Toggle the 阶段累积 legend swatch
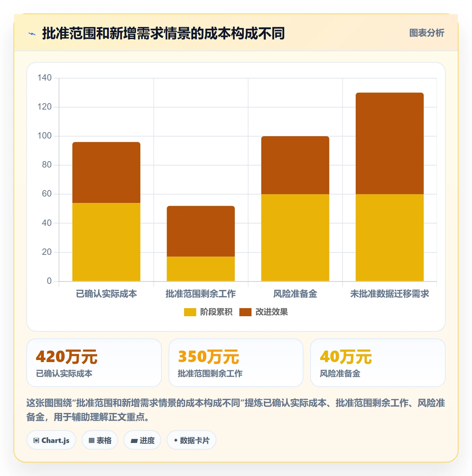 [x=190, y=312]
